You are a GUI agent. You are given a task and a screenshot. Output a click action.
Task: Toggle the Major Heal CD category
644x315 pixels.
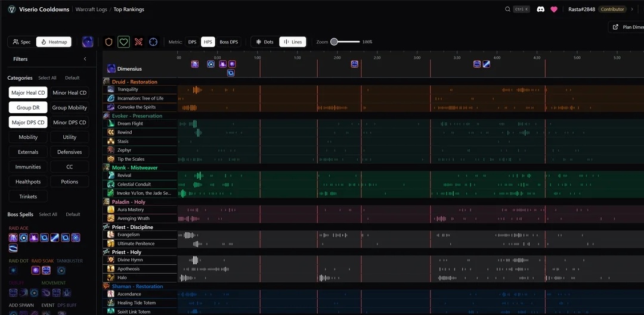(28, 93)
